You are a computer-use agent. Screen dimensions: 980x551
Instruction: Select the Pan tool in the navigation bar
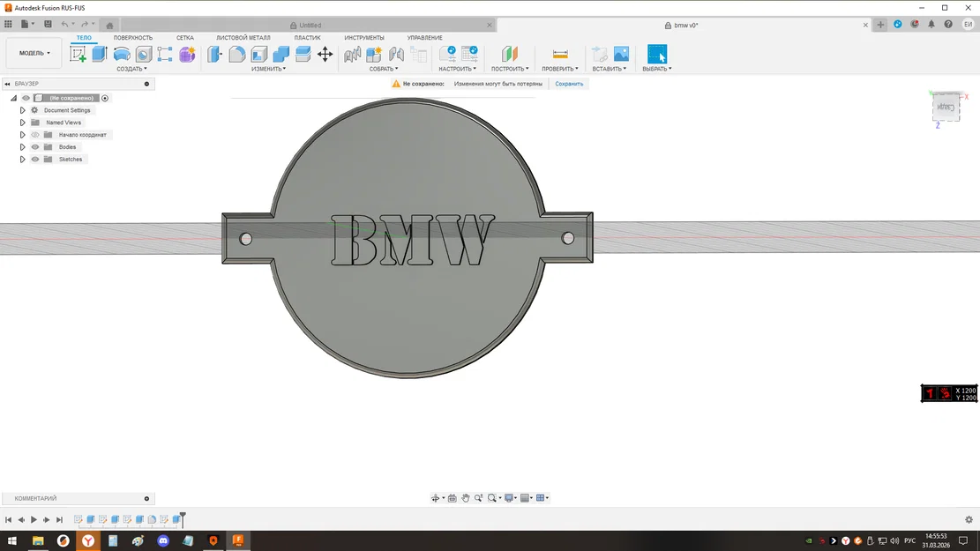coord(466,498)
